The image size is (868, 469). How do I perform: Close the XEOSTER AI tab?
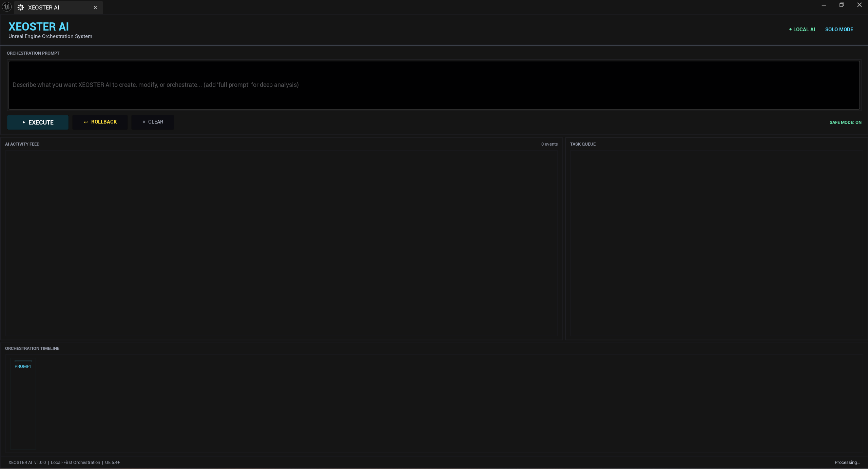[95, 7]
